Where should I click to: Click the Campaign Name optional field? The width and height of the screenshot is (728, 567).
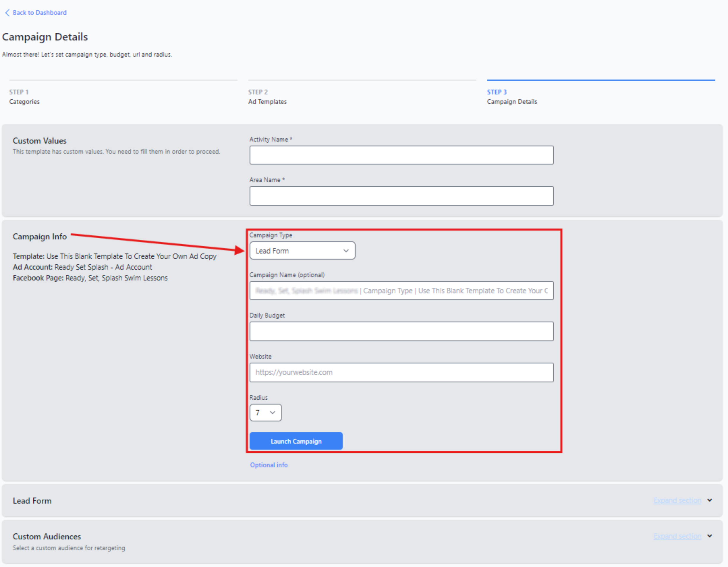click(x=401, y=291)
